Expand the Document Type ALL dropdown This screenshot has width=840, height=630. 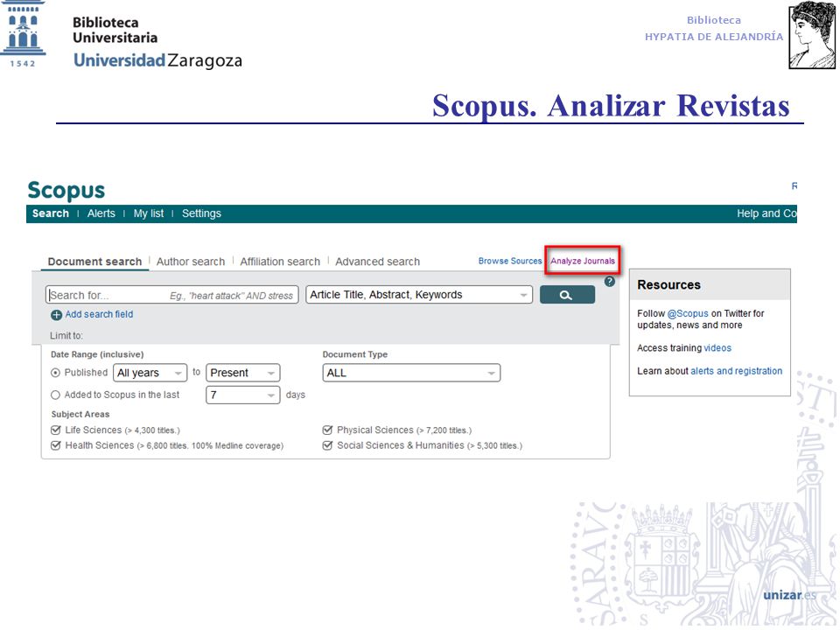[x=411, y=373]
